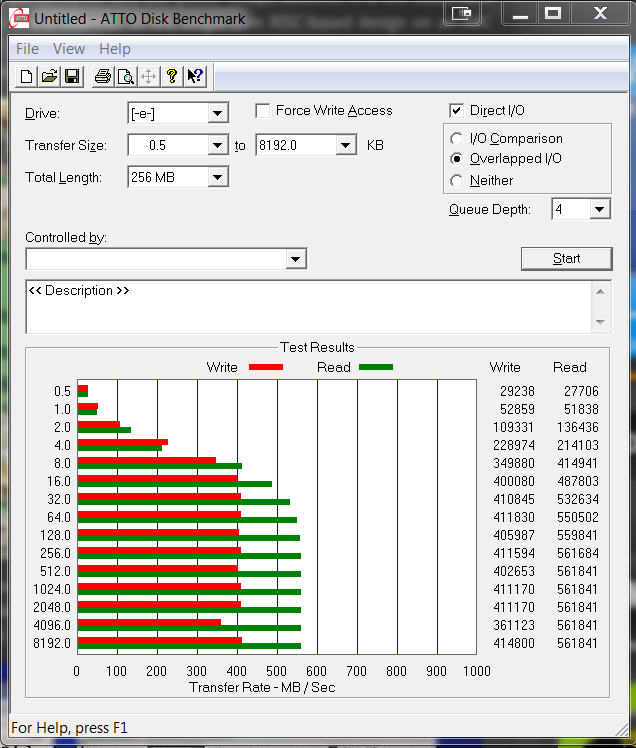Viewport: 636px width, 748px height.
Task: Click the New document toolbar icon
Action: coord(27,76)
